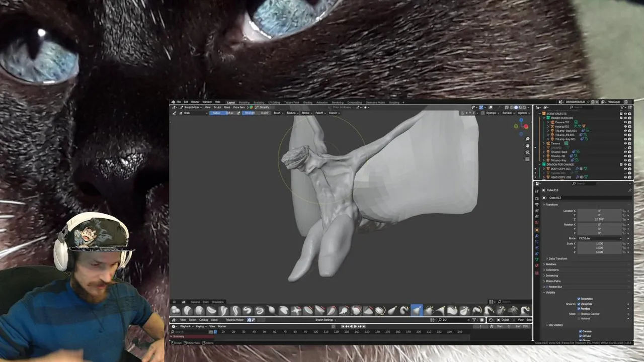Select the first brush in the brush shelf
644x362 pixels.
(175, 310)
